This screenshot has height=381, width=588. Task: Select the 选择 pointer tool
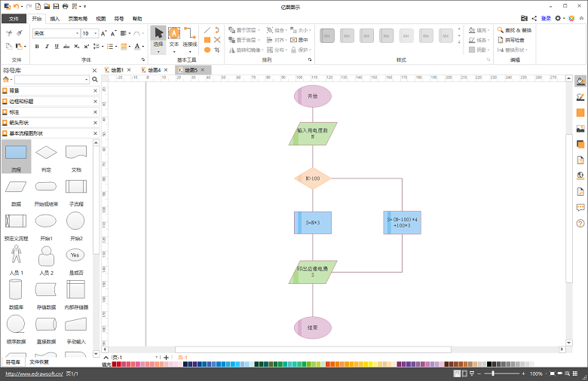(158, 37)
